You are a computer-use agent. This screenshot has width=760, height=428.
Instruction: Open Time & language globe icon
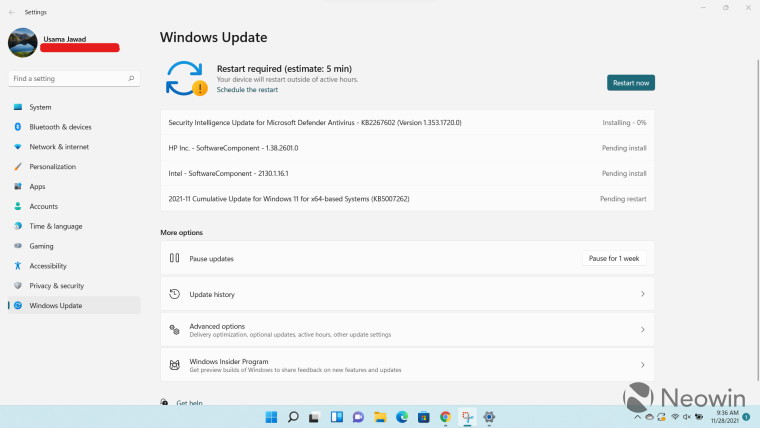[18, 226]
